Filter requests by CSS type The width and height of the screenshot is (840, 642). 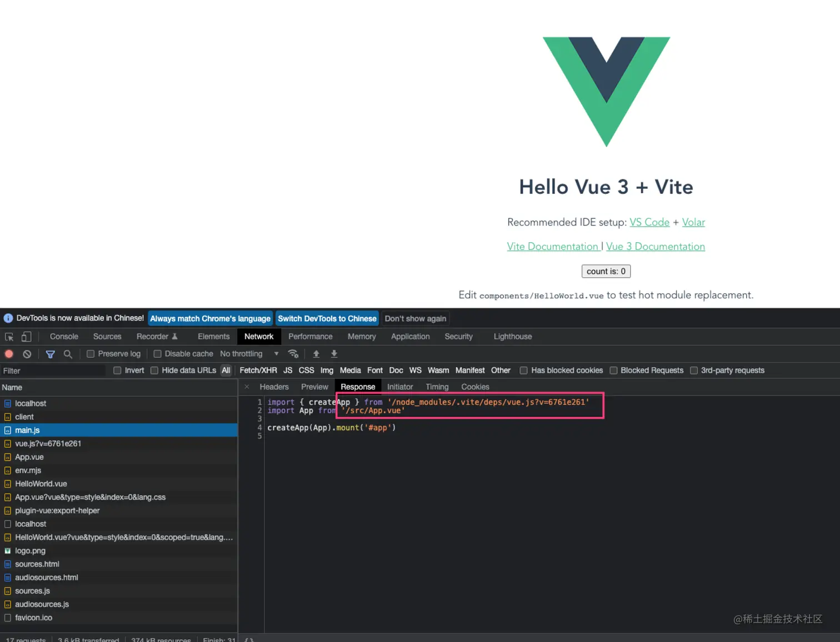click(x=306, y=370)
